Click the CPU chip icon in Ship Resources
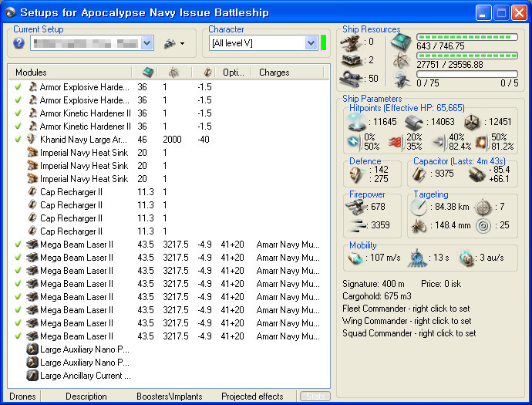 tap(401, 42)
